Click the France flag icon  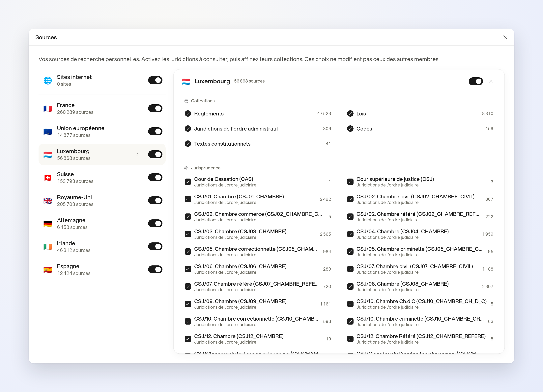(48, 109)
